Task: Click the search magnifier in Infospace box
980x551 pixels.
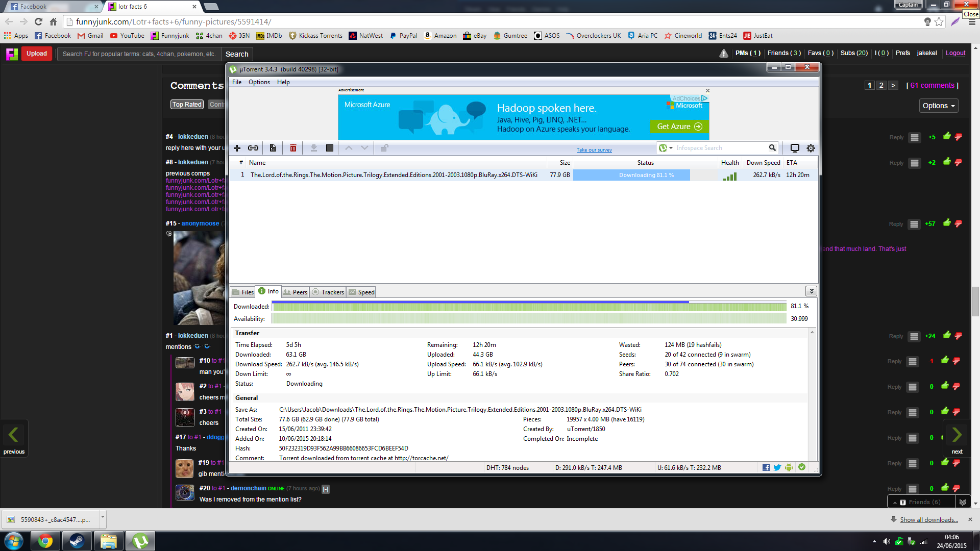Action: coord(772,148)
